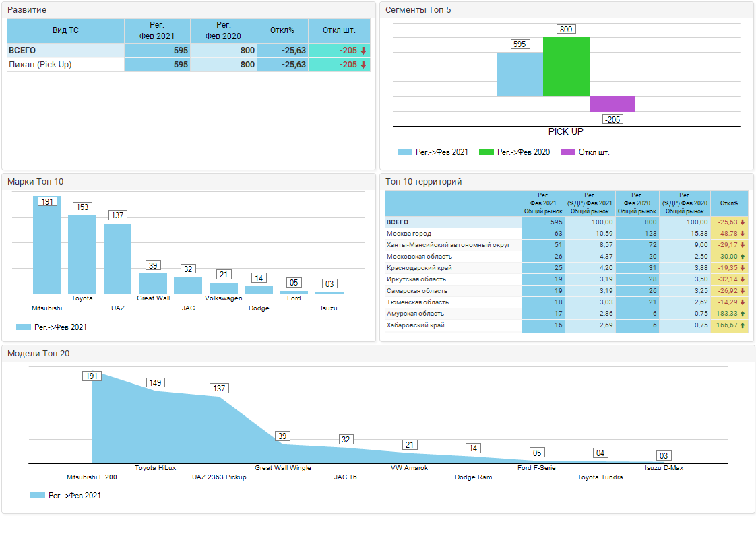
Task: Toggle the Рег.->Фев 2021 legend in Марки Топ 10
Action: tap(51, 327)
